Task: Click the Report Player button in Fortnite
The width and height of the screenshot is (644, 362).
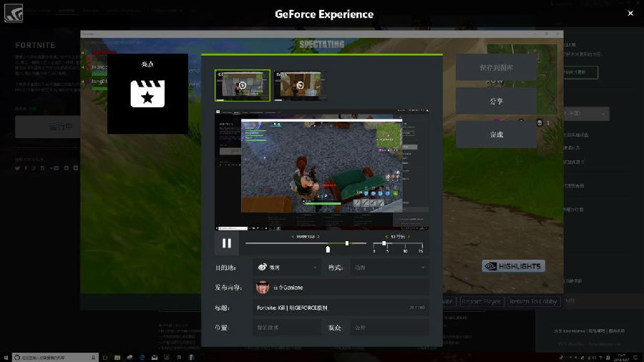Action: coord(481,302)
